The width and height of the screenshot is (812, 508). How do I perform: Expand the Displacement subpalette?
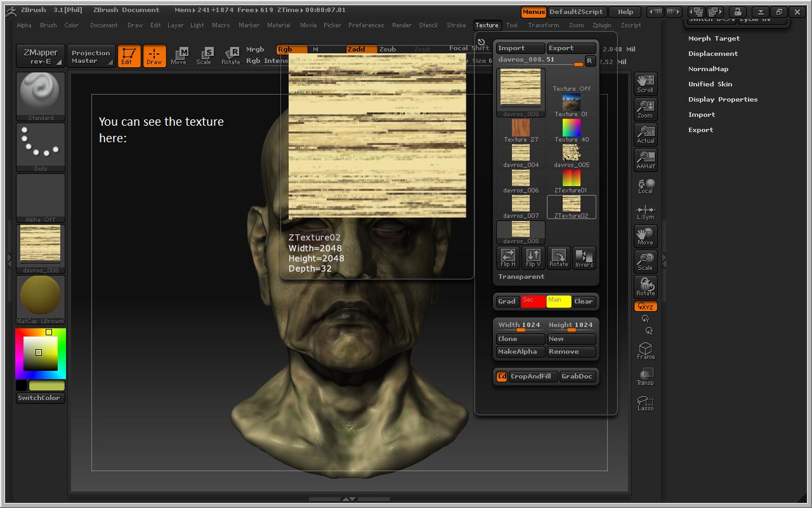click(x=713, y=53)
